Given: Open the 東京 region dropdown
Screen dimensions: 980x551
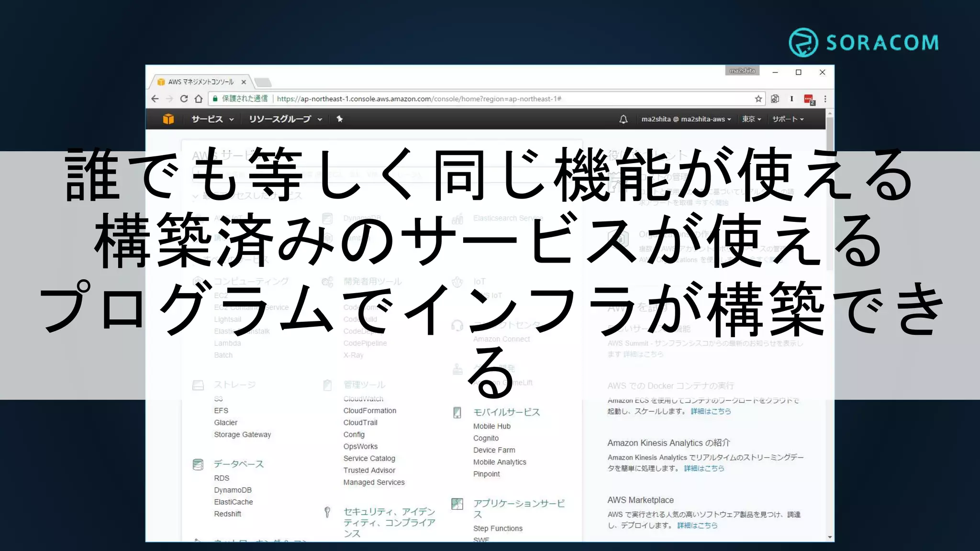Looking at the screenshot, I should click(x=751, y=119).
